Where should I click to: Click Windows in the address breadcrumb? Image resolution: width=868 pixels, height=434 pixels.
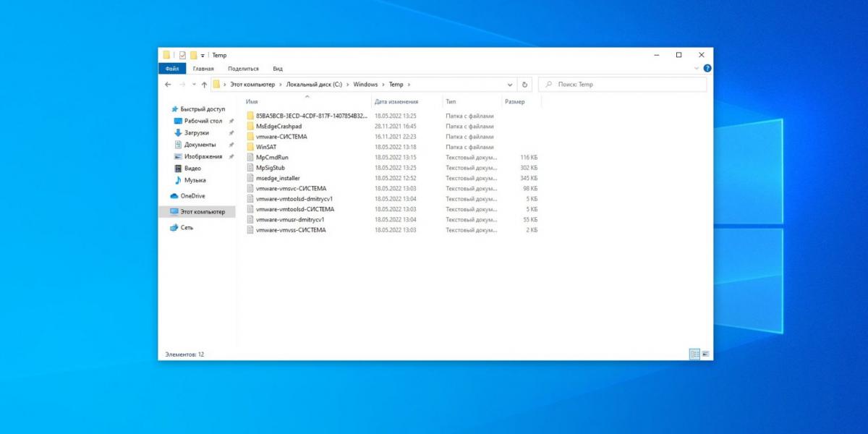365,85
